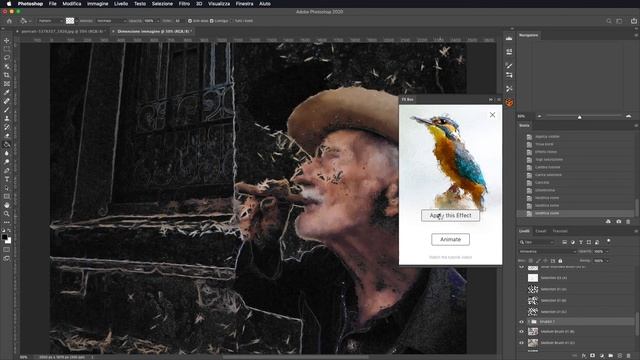Viewport: 640px width, 360px height.
Task: Open the Immagine menu
Action: (98, 4)
